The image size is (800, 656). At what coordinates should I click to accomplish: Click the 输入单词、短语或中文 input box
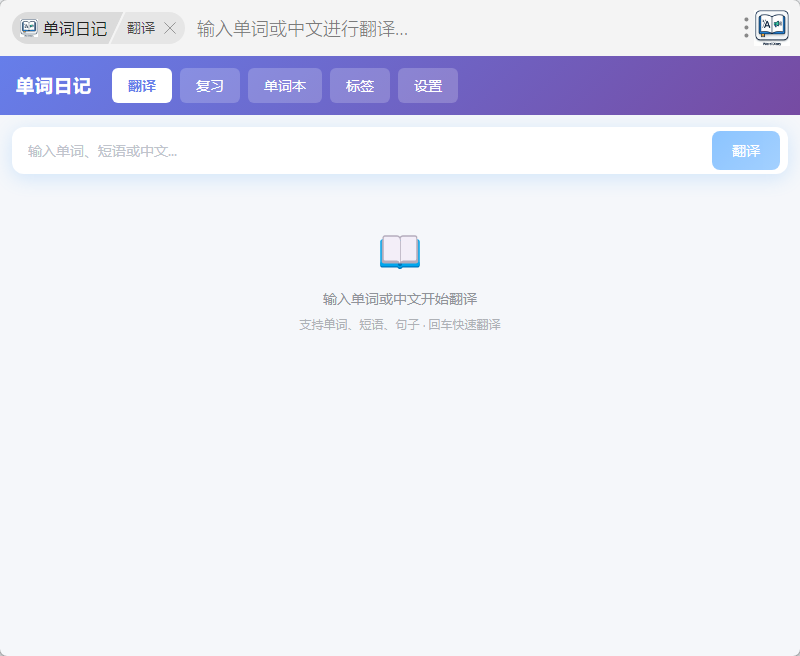360,151
